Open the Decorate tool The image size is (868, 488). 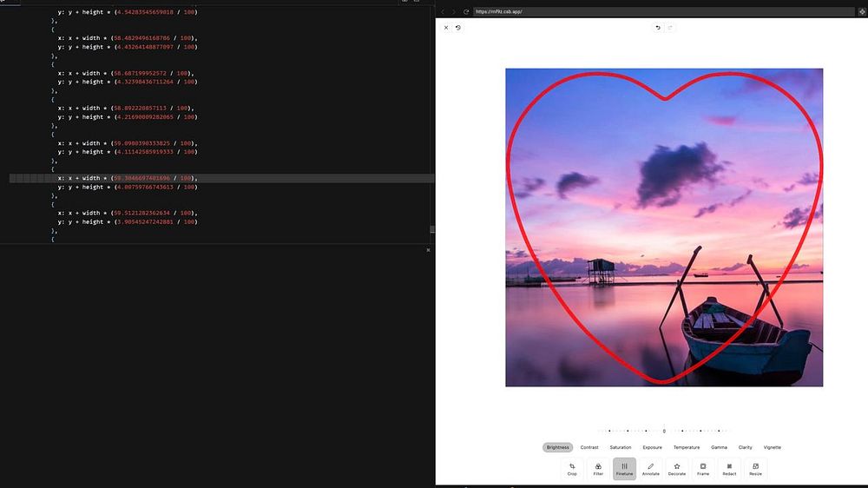[x=676, y=469]
